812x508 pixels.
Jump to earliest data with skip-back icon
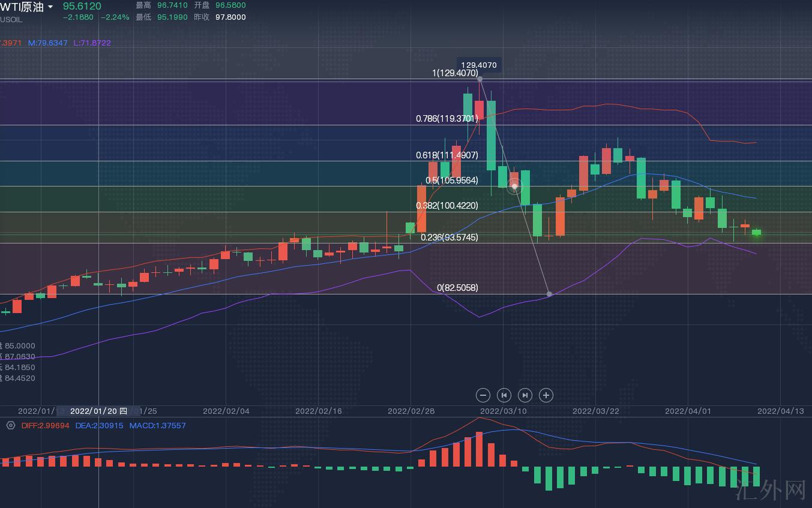point(504,395)
